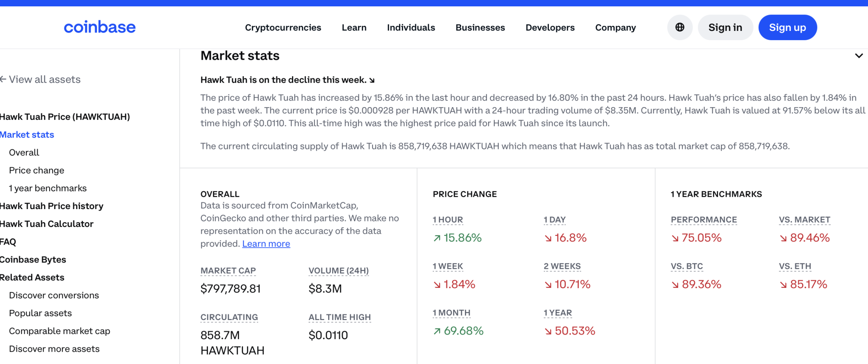Click the MARKET CAP label
This screenshot has width=868, height=364.
pos(228,270)
